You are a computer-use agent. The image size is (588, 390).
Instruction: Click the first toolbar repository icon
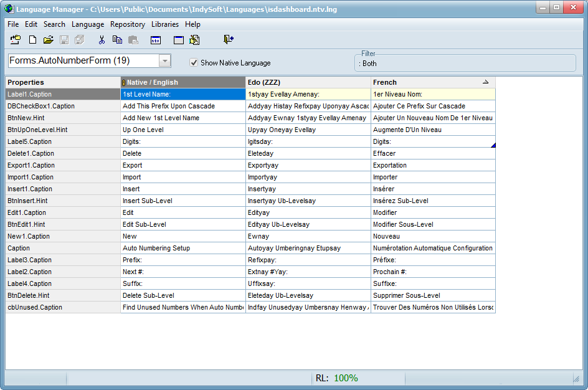(16, 40)
